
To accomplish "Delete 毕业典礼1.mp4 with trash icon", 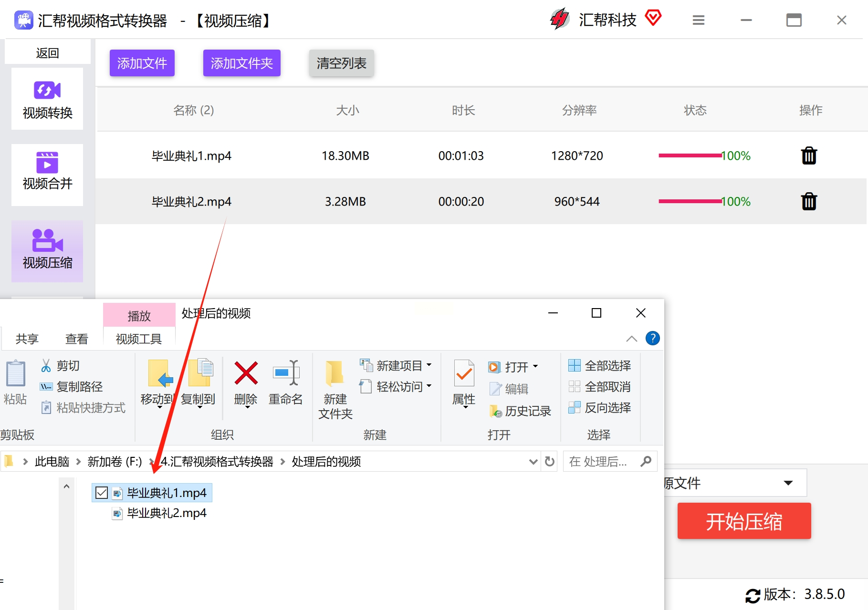I will click(x=809, y=155).
